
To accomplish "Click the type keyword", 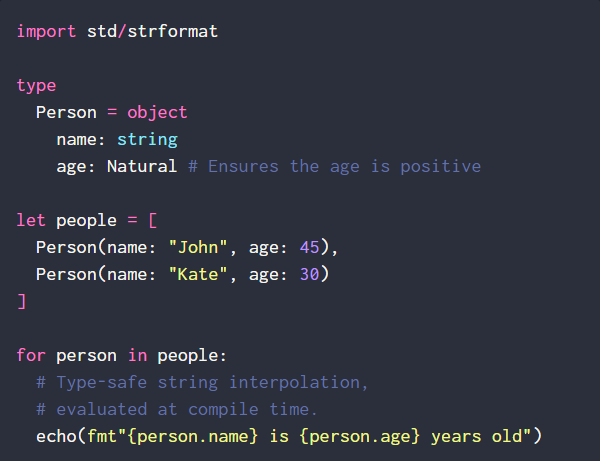I will (x=36, y=85).
